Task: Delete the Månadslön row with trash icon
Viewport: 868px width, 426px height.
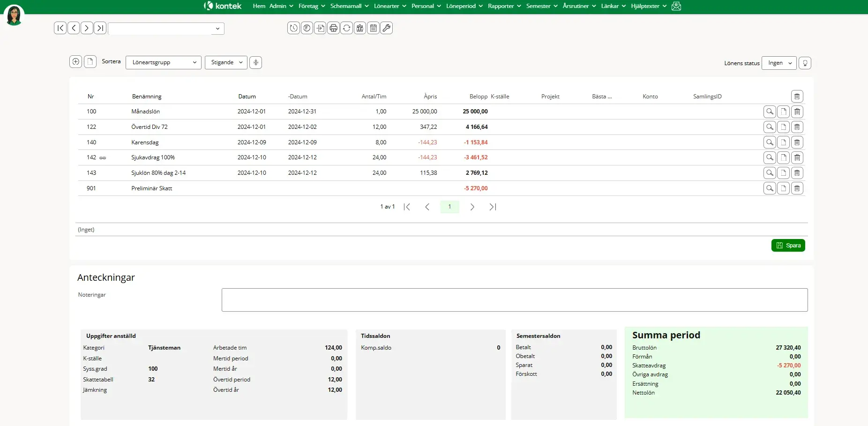Action: pos(797,112)
